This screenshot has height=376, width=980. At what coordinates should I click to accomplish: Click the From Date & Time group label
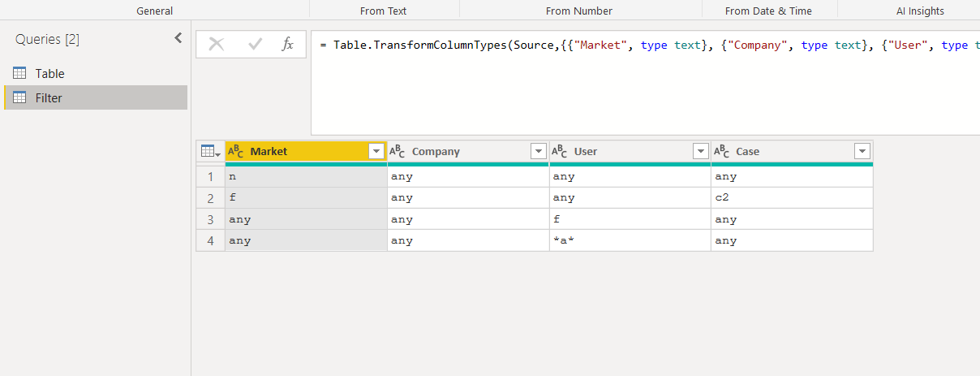768,11
